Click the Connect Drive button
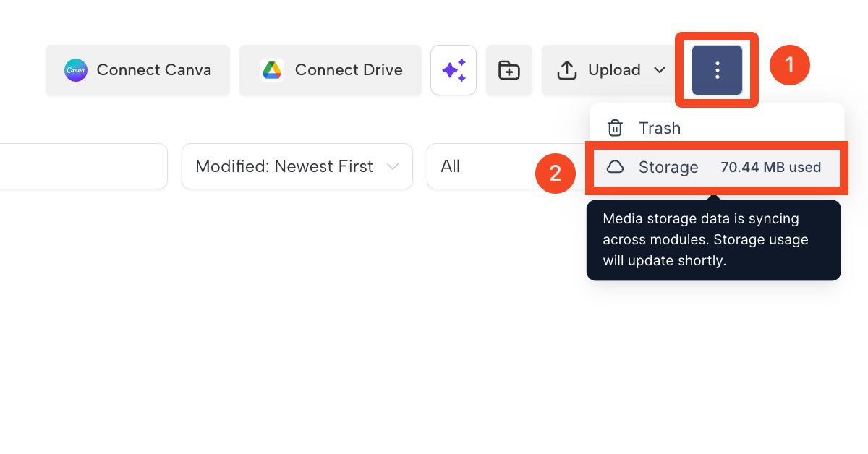This screenshot has width=868, height=454. coord(331,70)
